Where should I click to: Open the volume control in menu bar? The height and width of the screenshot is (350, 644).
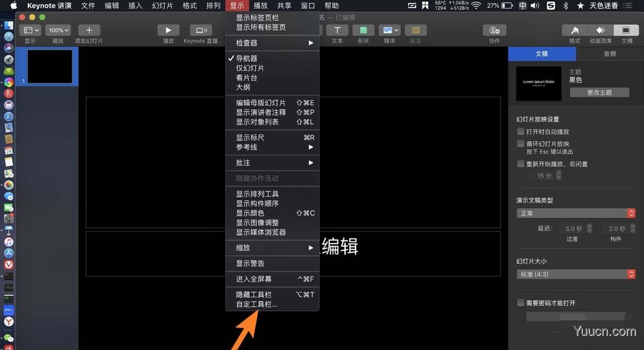click(535, 5)
